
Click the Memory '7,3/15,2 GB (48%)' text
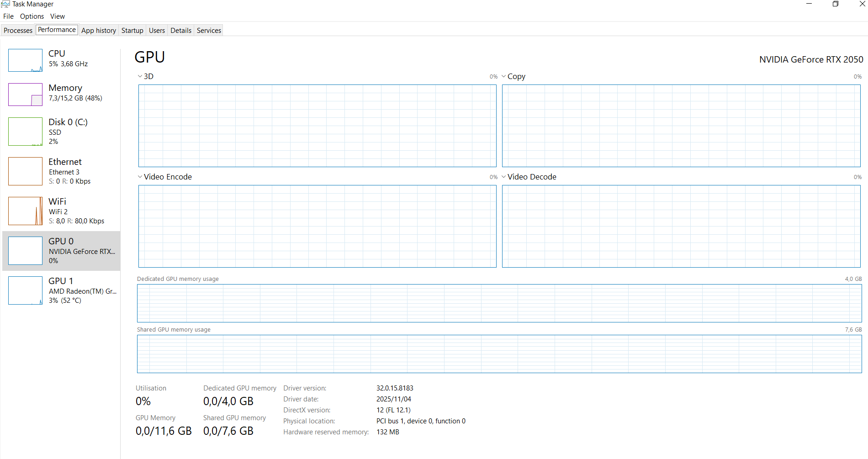click(x=75, y=98)
